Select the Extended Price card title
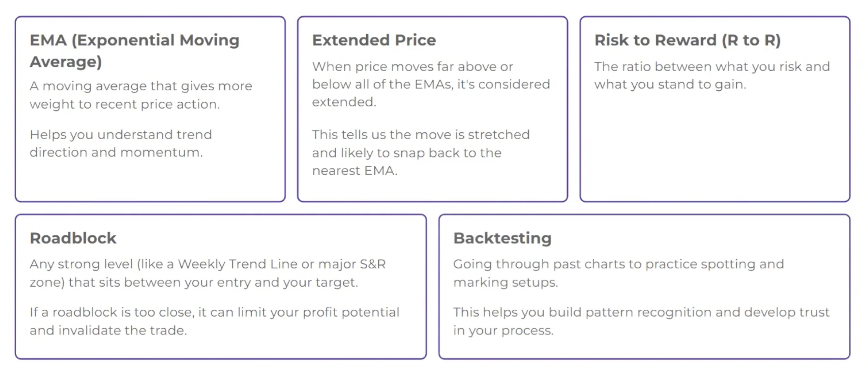Viewport: 868px width, 374px height. pos(374,40)
